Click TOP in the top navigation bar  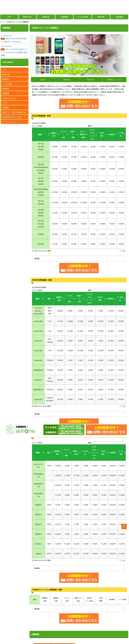click(x=9, y=17)
